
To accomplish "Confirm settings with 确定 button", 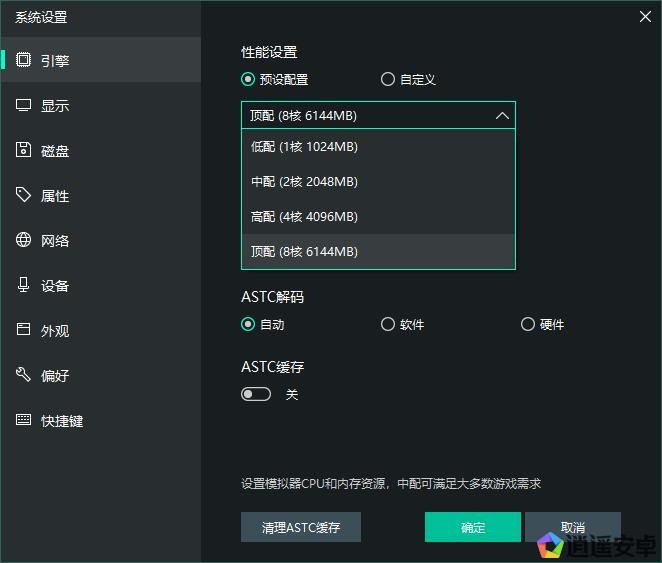I will [472, 527].
